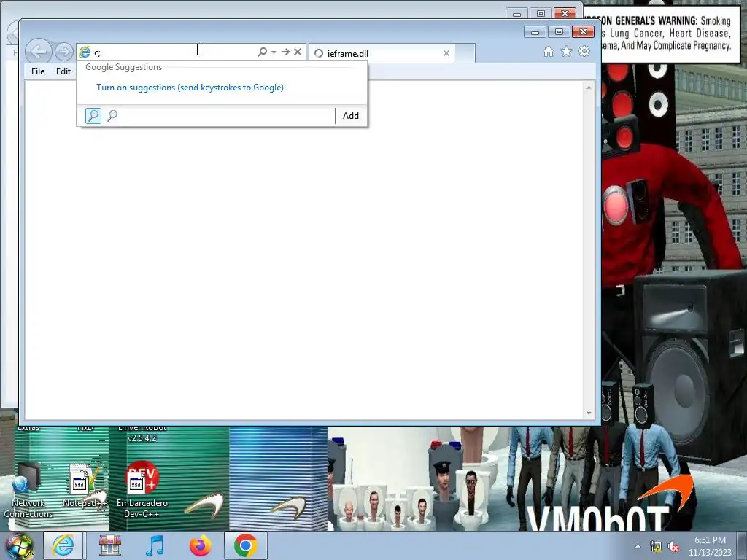Minimize the front Internet Explorer window
This screenshot has width=747, height=560.
[x=535, y=32]
